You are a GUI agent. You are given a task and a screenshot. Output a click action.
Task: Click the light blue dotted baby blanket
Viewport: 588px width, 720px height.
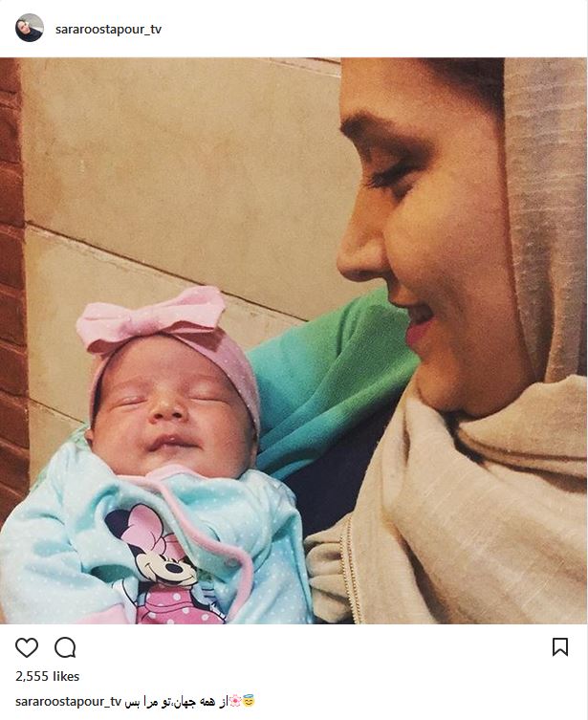point(69,551)
